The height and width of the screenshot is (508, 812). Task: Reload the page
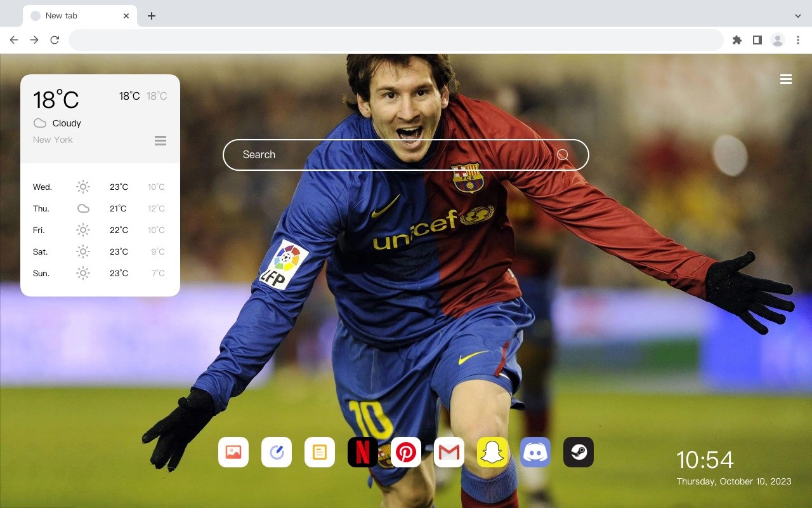[55, 40]
